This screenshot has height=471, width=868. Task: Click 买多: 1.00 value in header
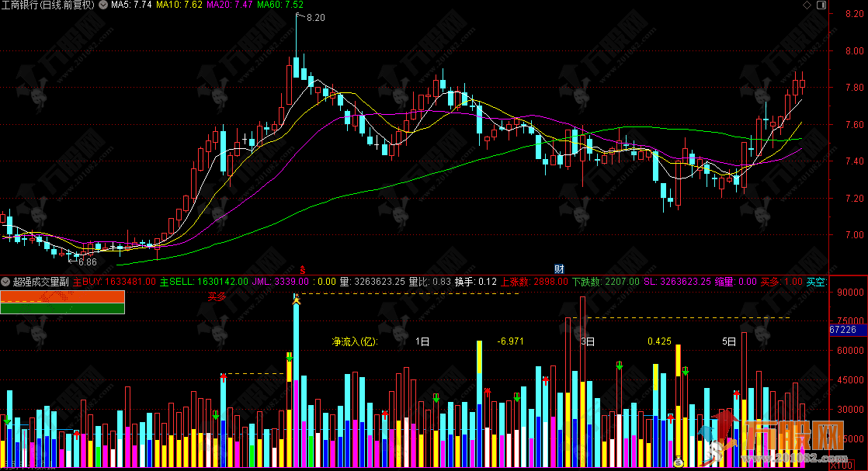[782, 282]
